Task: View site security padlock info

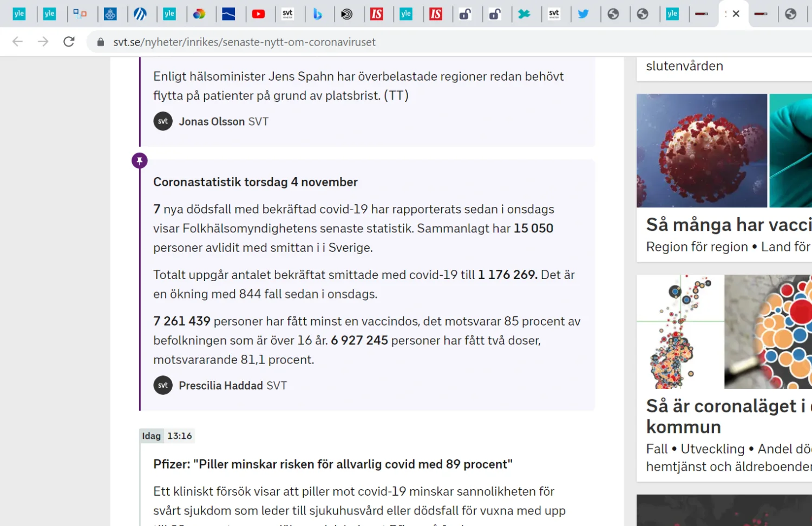Action: coord(101,42)
